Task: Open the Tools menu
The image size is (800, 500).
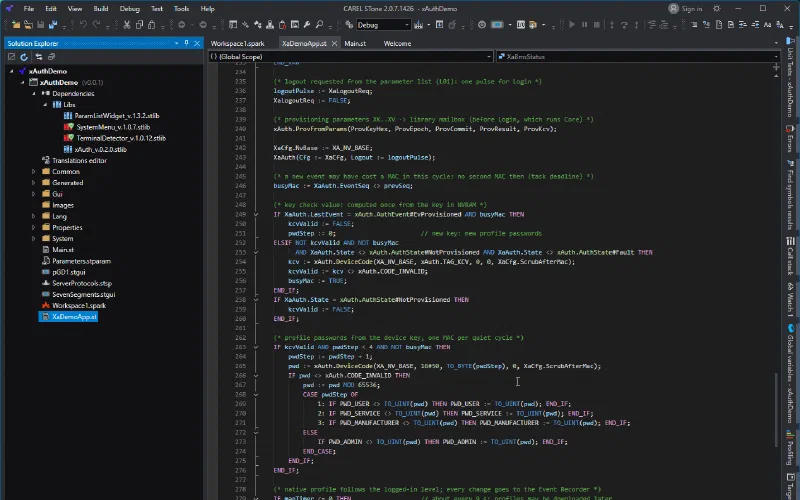Action: click(181, 9)
